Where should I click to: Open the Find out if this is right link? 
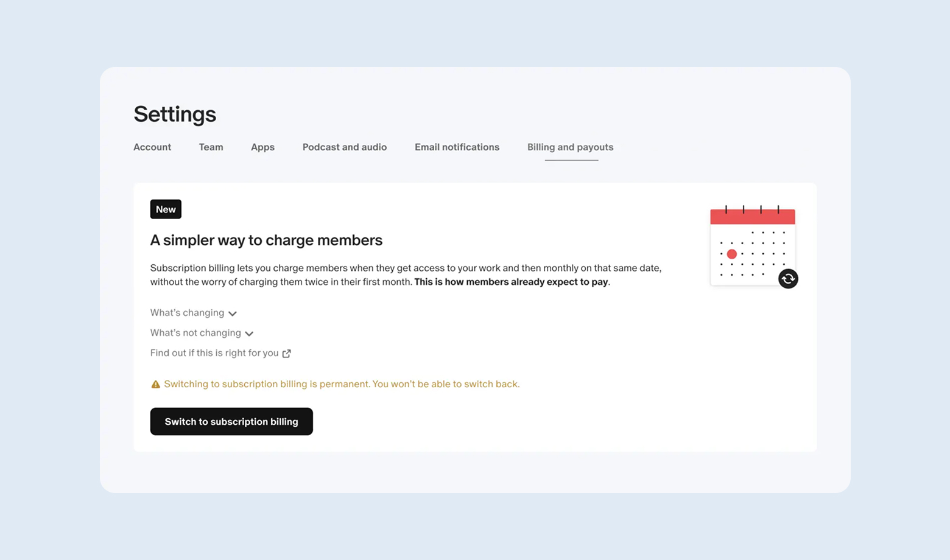[x=214, y=353]
